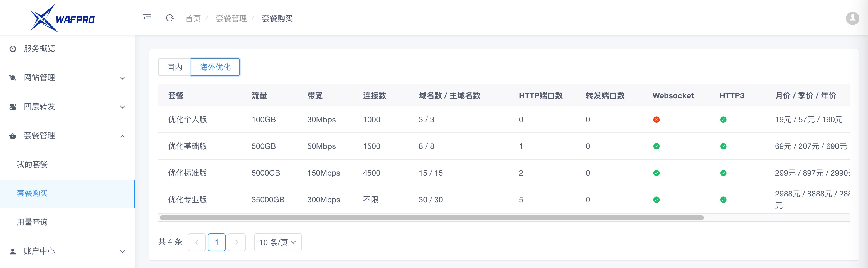This screenshot has width=868, height=268.
Task: Select the 海外优化 plan option
Action: coord(215,67)
